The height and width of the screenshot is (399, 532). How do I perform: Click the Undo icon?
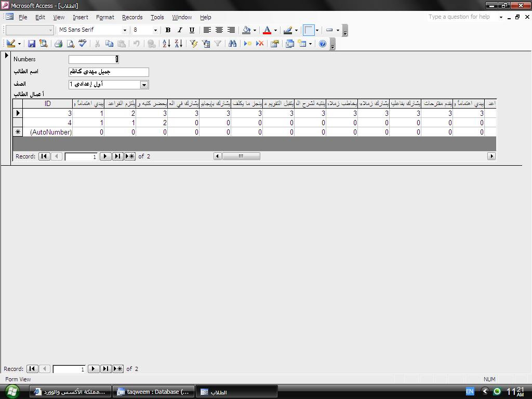137,44
